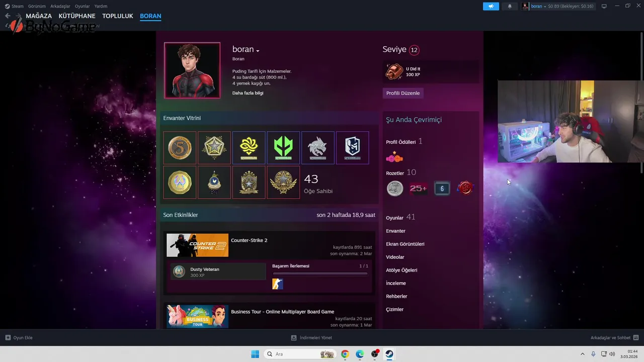Click the taskbar microphone icon
Viewport: 644px width, 362px height.
[x=594, y=354]
